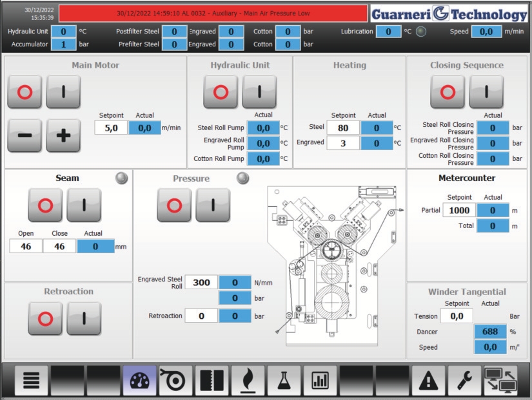Image resolution: width=532 pixels, height=400 pixels.
Task: Open the wrench maintenance settings icon
Action: click(465, 380)
